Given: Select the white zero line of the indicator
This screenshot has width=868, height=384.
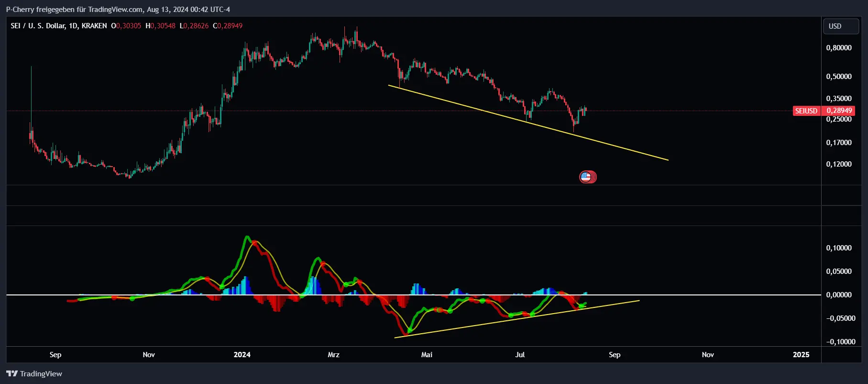Looking at the screenshot, I should 414,295.
